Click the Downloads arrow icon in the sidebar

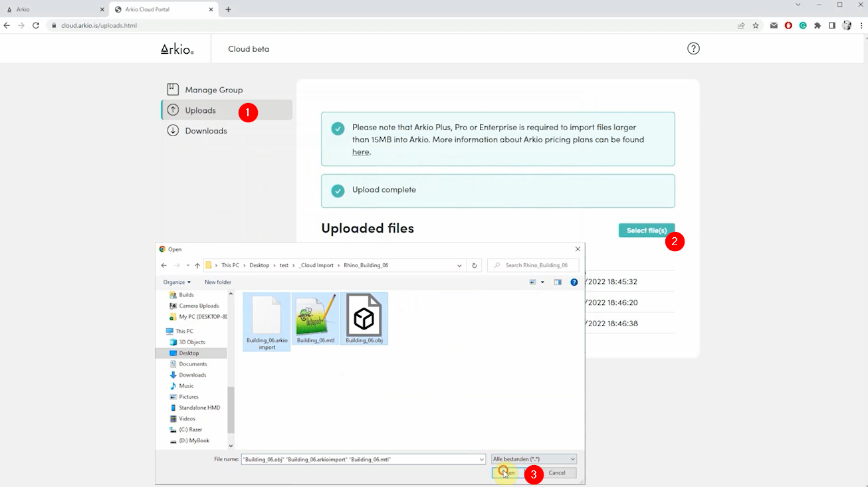173,131
